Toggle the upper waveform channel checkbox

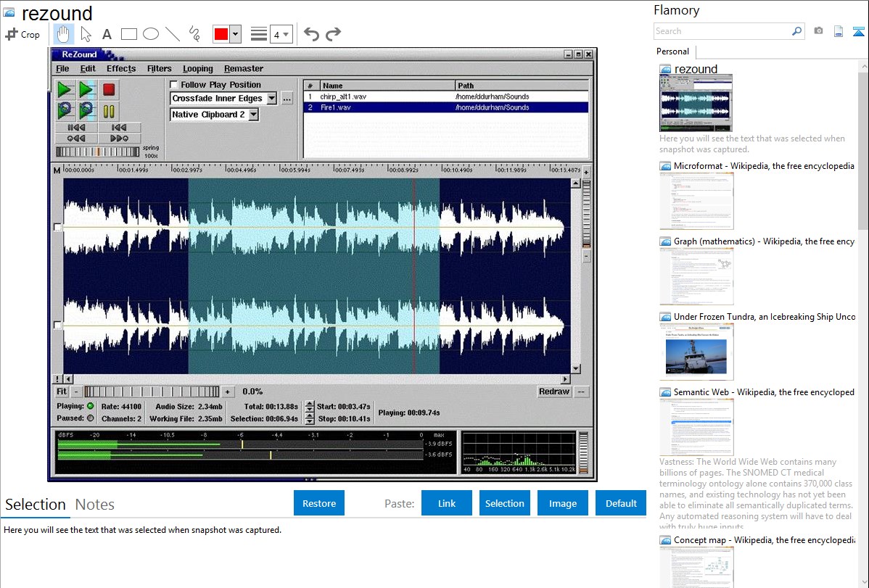point(57,227)
